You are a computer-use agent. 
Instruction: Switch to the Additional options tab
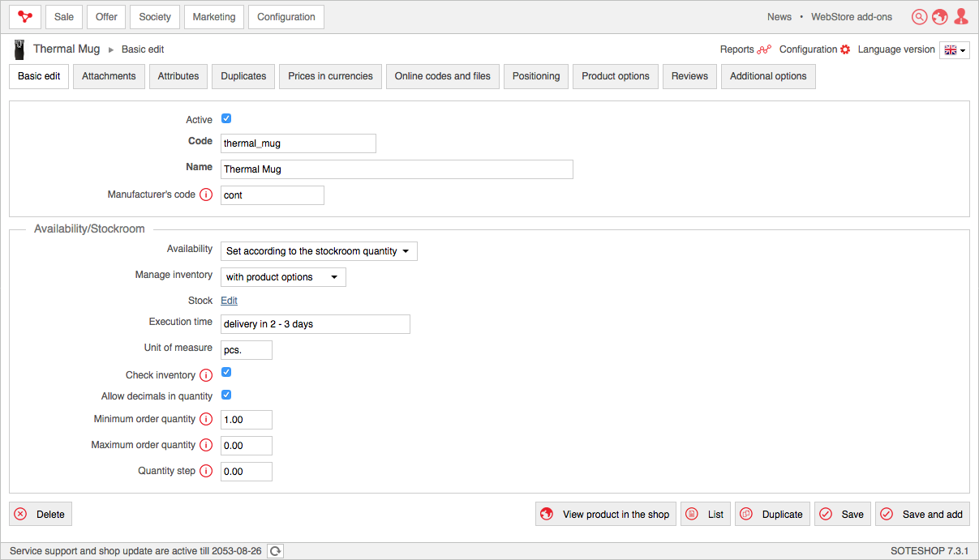point(768,76)
